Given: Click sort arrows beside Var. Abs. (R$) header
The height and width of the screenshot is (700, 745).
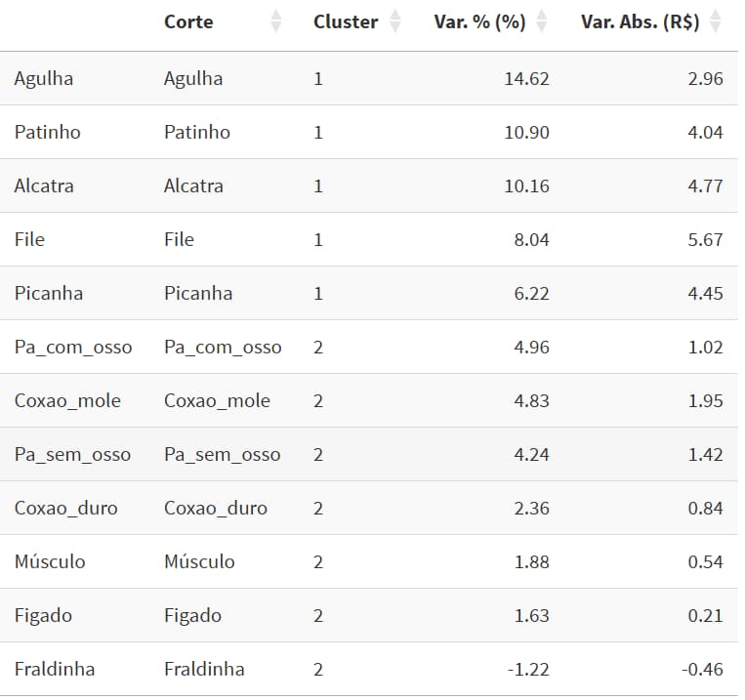Looking at the screenshot, I should (x=716, y=21).
